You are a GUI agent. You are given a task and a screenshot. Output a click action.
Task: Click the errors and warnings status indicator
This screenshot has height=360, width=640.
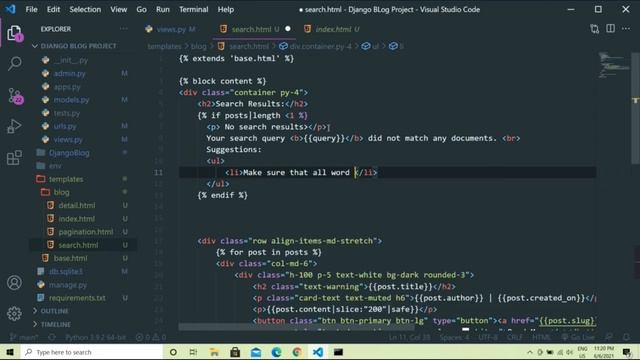151,337
